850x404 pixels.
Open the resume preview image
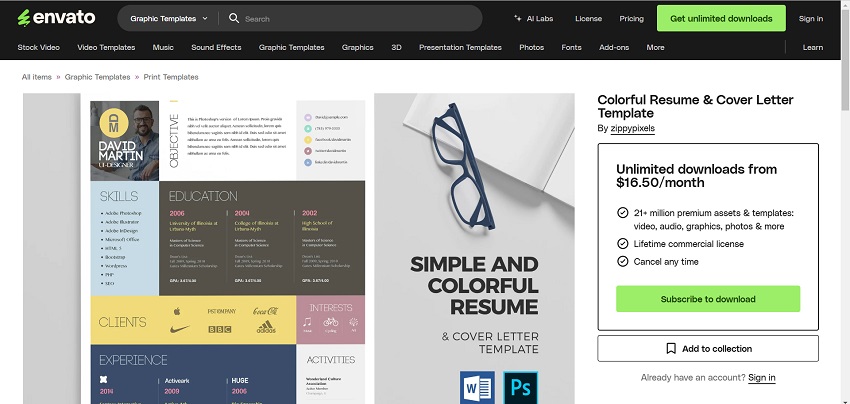pyautogui.click(x=299, y=248)
